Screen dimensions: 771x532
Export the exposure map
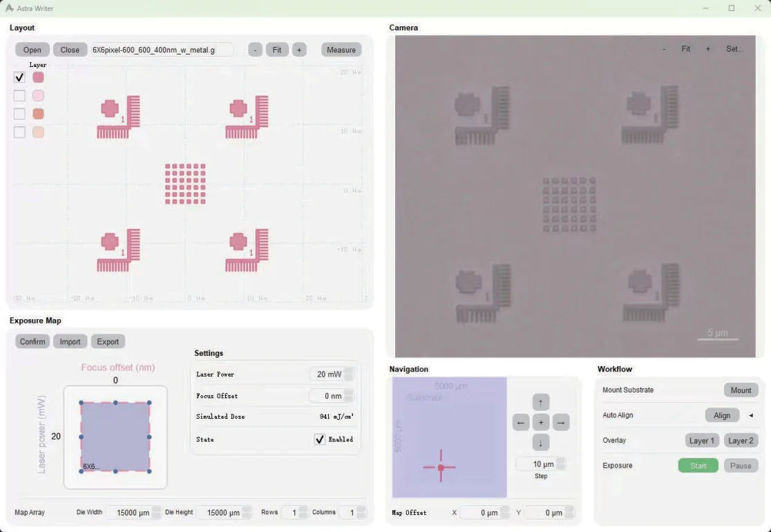click(108, 341)
